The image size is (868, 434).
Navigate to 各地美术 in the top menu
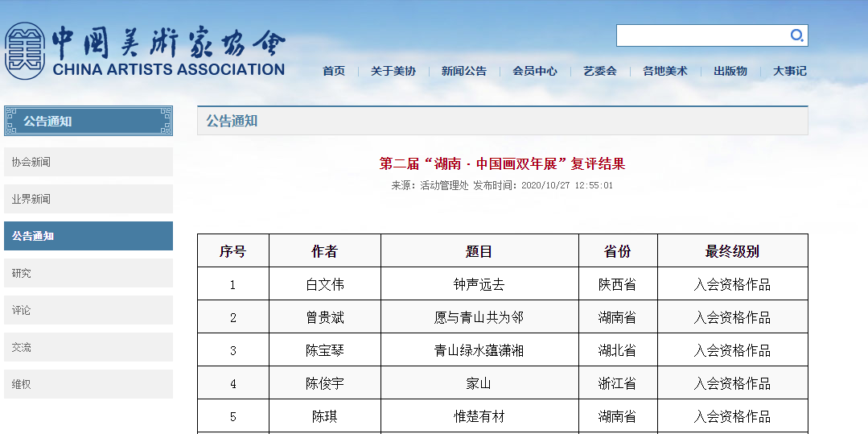pyautogui.click(x=665, y=71)
